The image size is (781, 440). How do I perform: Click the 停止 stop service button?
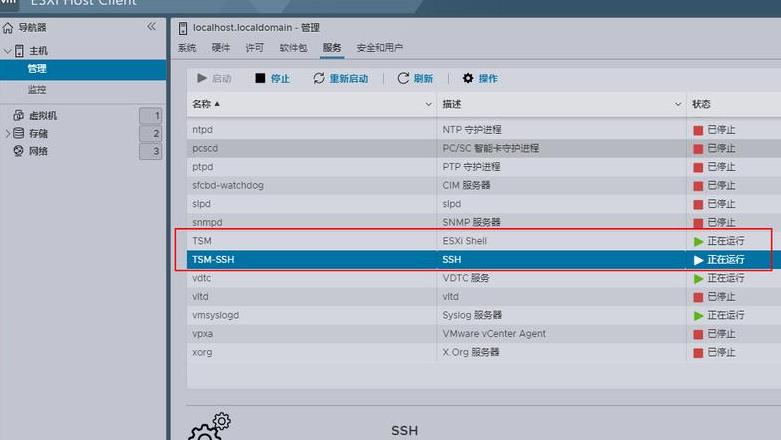(272, 78)
